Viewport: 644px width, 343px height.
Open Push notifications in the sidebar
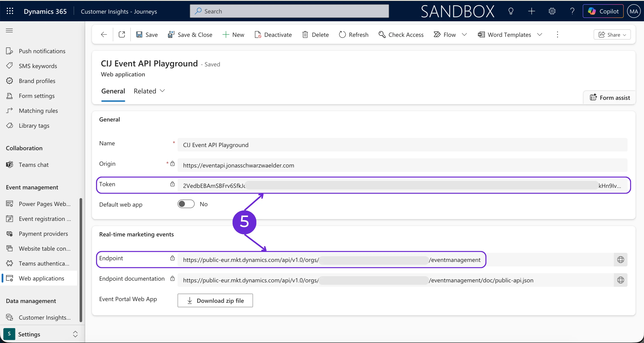pos(39,51)
